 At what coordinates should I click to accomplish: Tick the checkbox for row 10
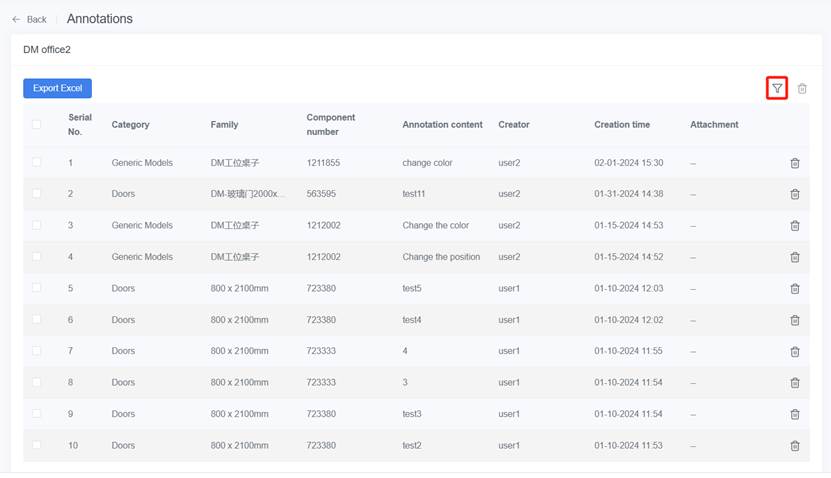(37, 445)
